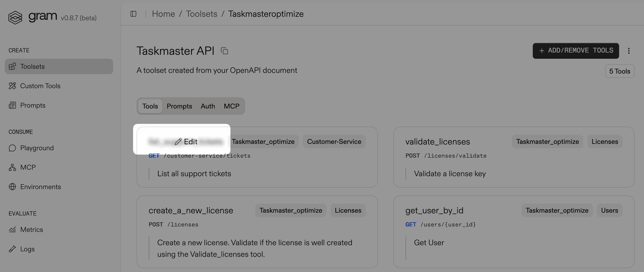The width and height of the screenshot is (644, 272).
Task: Open the MCP sidebar item
Action: click(28, 168)
